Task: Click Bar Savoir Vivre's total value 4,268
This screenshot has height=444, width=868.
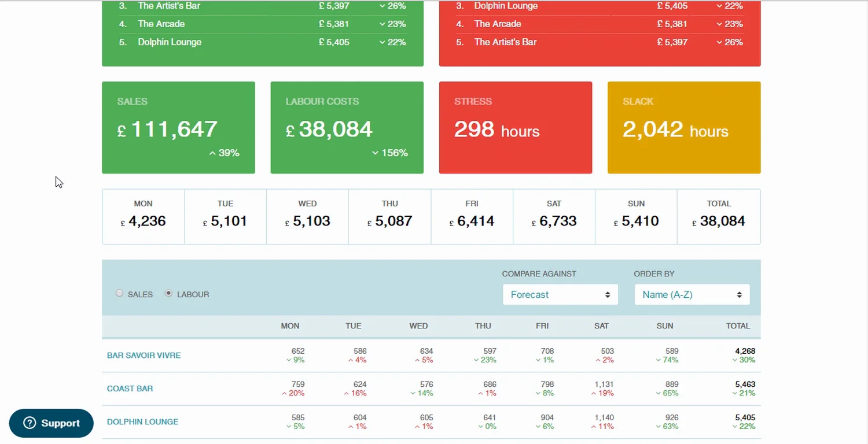Action: 745,351
